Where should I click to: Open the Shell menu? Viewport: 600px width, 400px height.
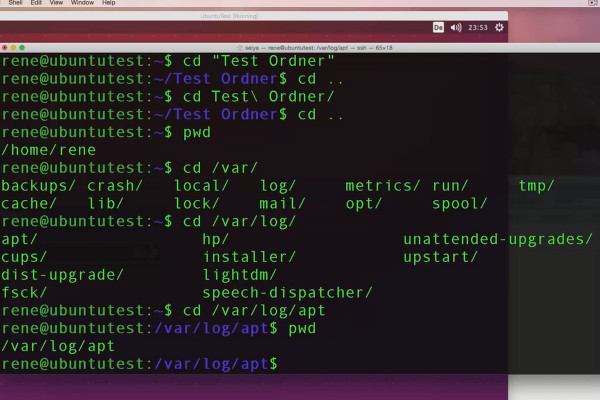click(x=15, y=3)
